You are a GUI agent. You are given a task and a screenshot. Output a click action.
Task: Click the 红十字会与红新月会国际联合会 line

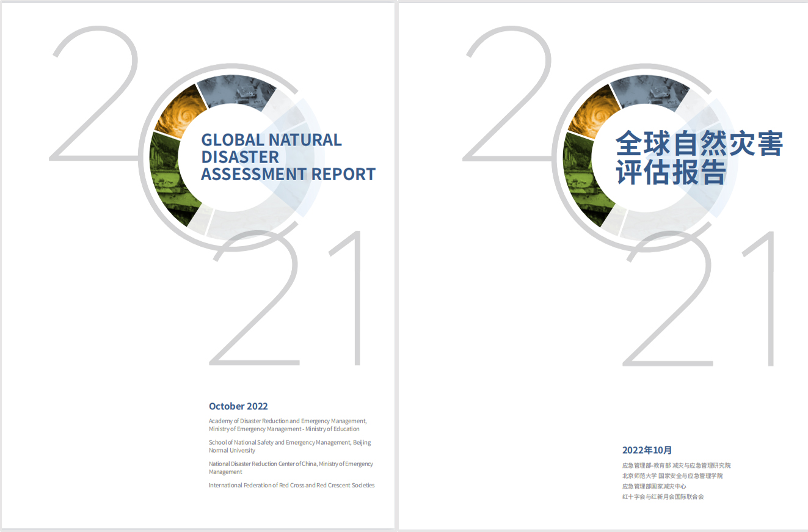point(663,497)
